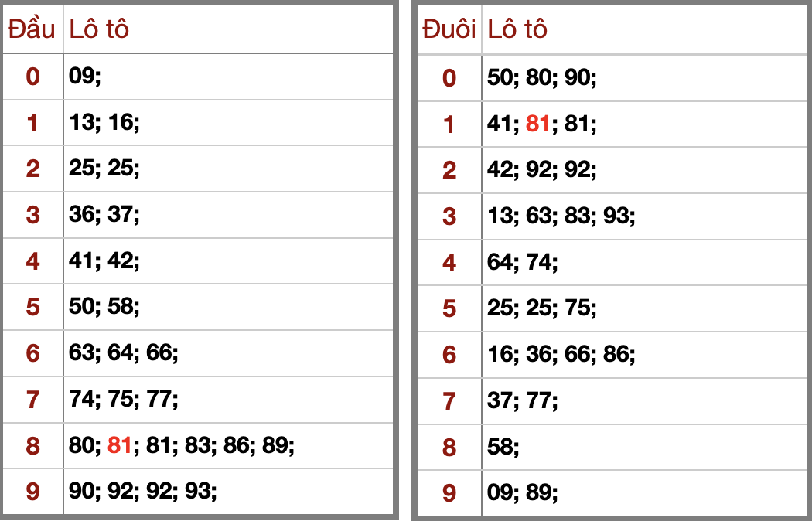Click the 'Đuôi' column header
The height and width of the screenshot is (521, 812).
click(x=449, y=29)
